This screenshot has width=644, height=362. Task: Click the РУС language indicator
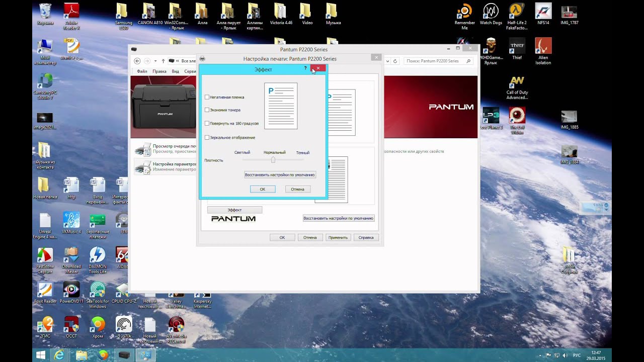pyautogui.click(x=577, y=355)
